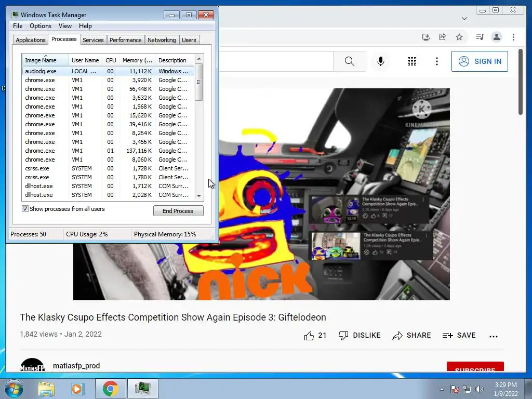This screenshot has height=399, width=532.
Task: Open the File menu in Task Manager
Action: (18, 26)
